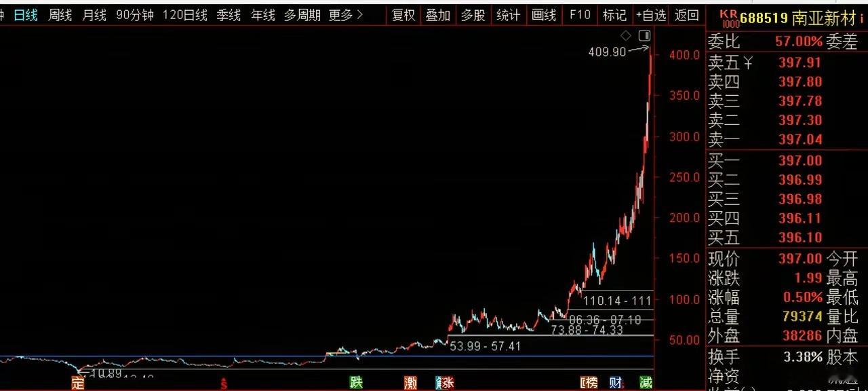Switch to 月线 monthly chart period
The image size is (868, 391).
(94, 15)
